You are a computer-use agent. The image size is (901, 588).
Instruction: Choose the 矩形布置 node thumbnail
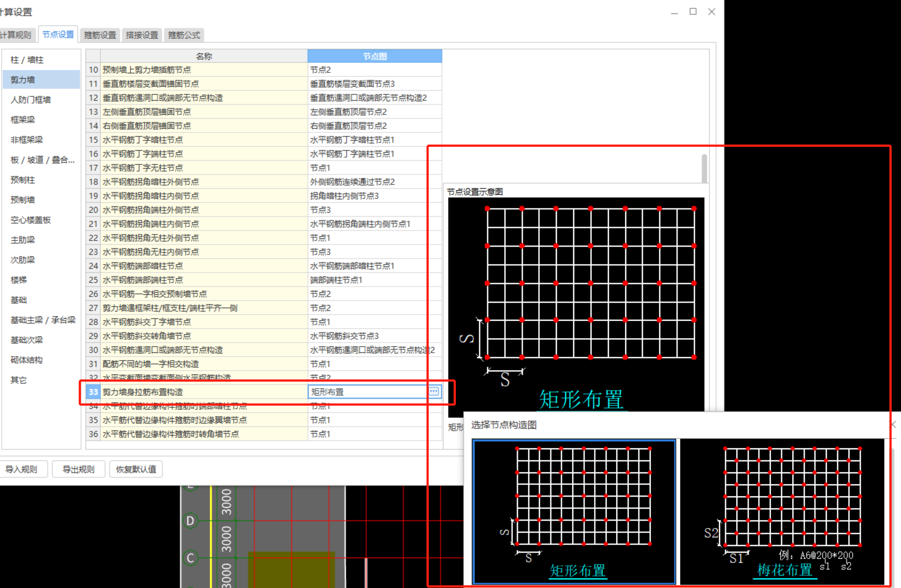tap(574, 511)
